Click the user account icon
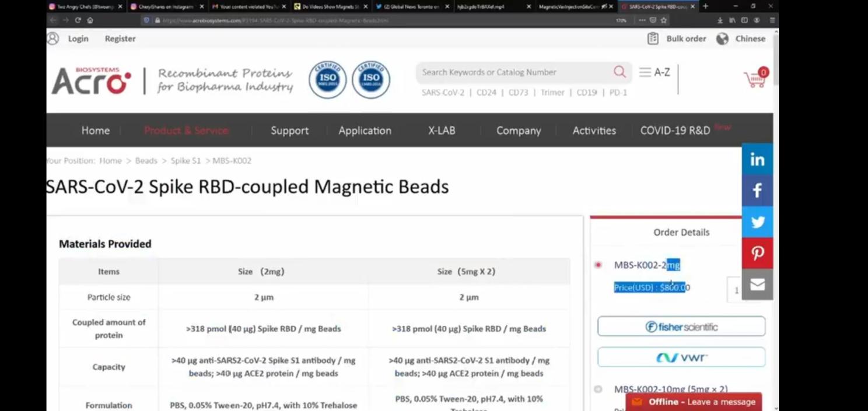 53,38
